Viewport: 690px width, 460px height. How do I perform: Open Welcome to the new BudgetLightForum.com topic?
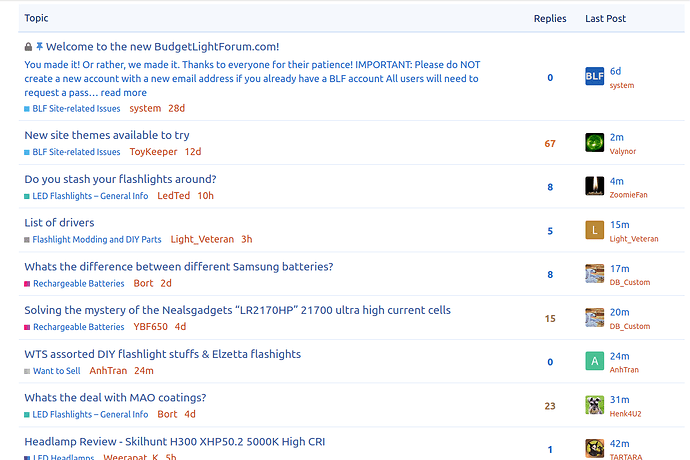pyautogui.click(x=162, y=47)
